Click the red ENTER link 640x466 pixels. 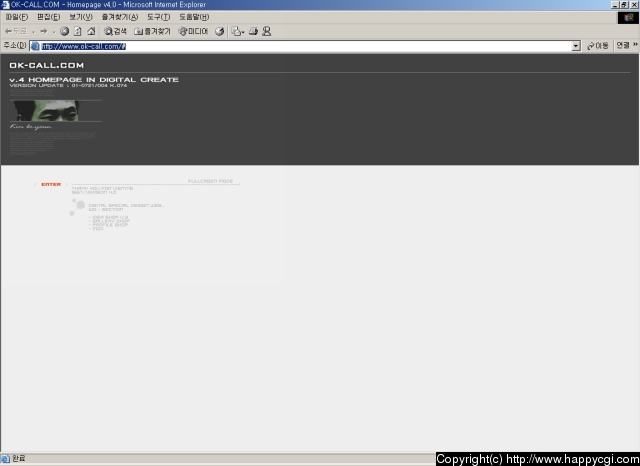coord(51,184)
